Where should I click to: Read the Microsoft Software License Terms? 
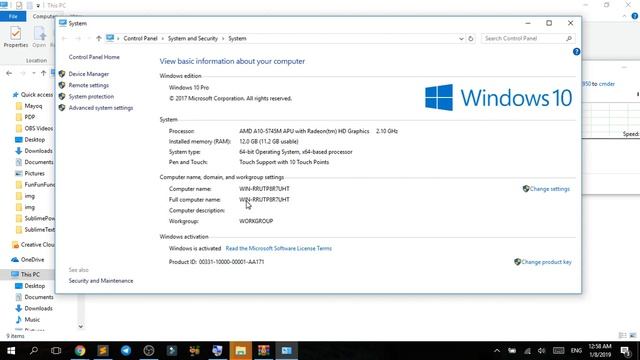(x=278, y=249)
